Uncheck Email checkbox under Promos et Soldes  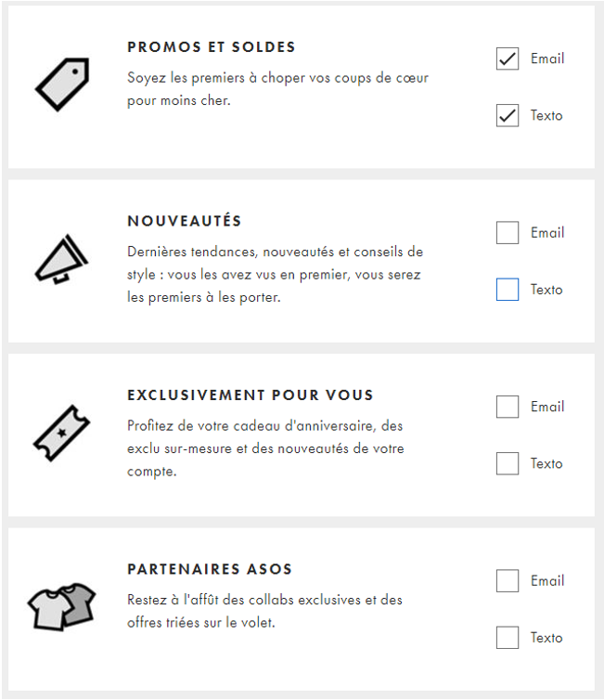pyautogui.click(x=508, y=58)
